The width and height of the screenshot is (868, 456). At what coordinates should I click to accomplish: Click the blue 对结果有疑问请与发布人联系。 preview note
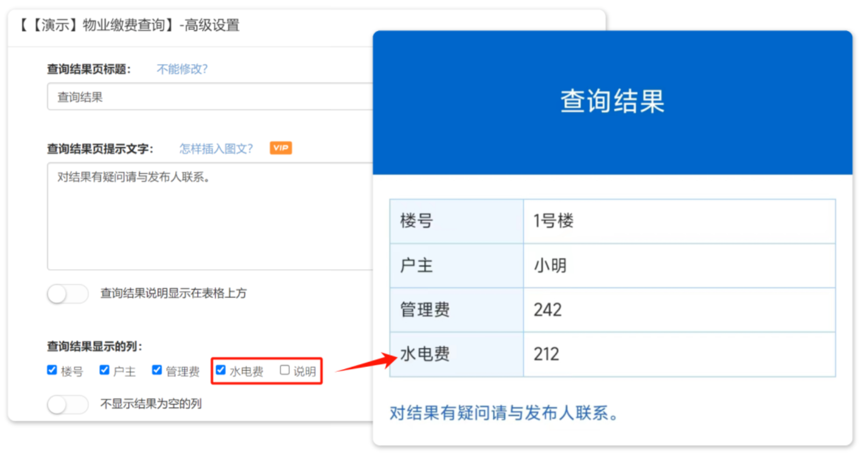click(x=504, y=413)
